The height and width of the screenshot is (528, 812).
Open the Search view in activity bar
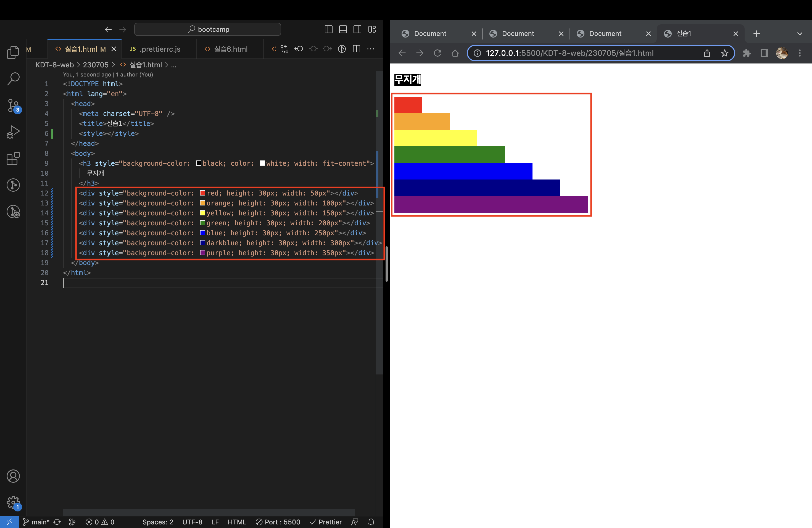(x=13, y=79)
